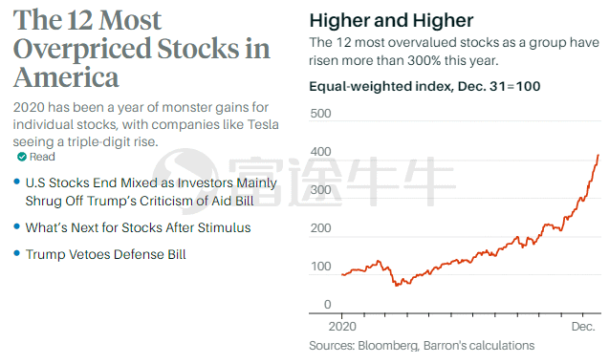Click the peak of the orange index line
The height and width of the screenshot is (364, 609).
[598, 155]
